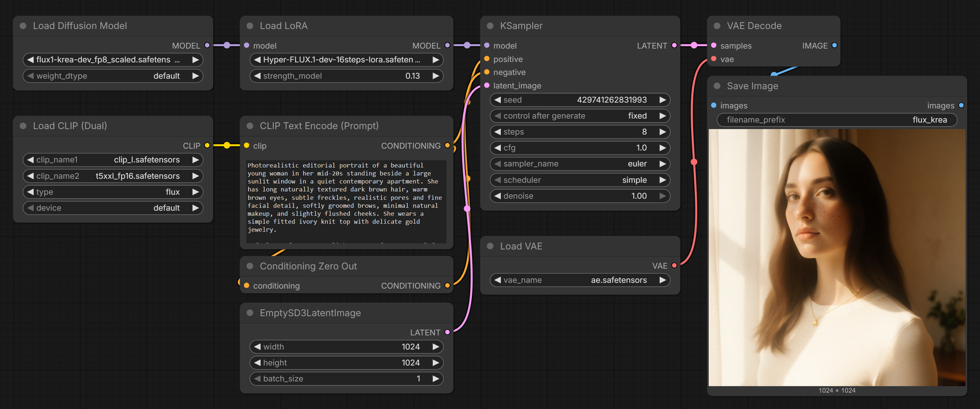The width and height of the screenshot is (980, 409).
Task: Open the type dropdown showing flux
Action: click(113, 192)
